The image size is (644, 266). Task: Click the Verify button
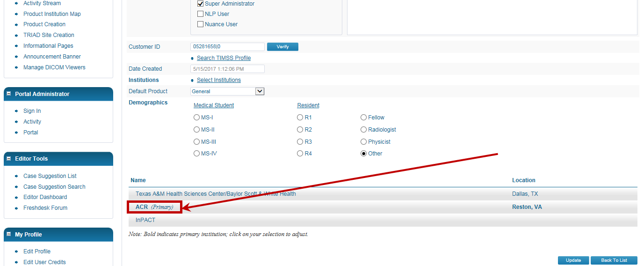282,47
